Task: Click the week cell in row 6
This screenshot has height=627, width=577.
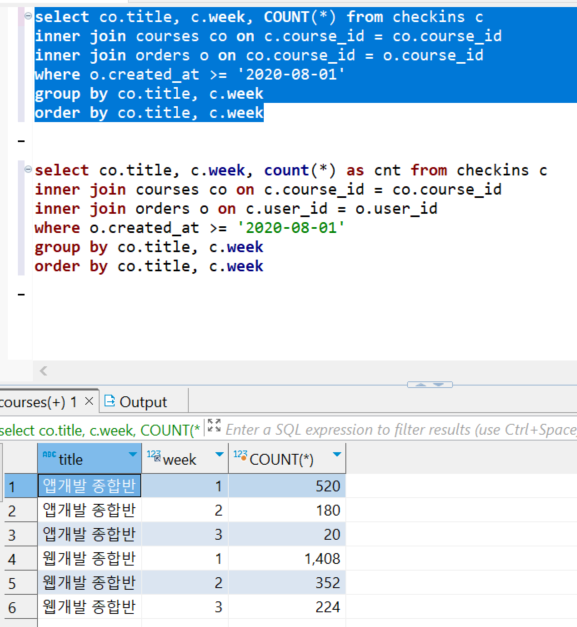Action: click(185, 607)
